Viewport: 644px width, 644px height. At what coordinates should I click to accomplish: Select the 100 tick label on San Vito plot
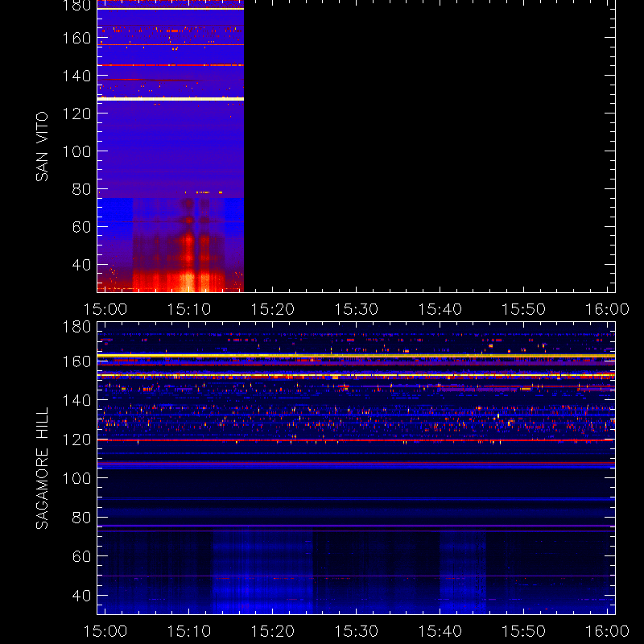coord(76,151)
